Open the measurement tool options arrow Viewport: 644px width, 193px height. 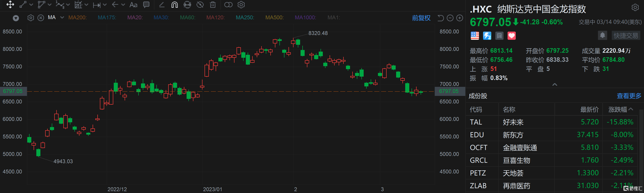click(x=105, y=5)
